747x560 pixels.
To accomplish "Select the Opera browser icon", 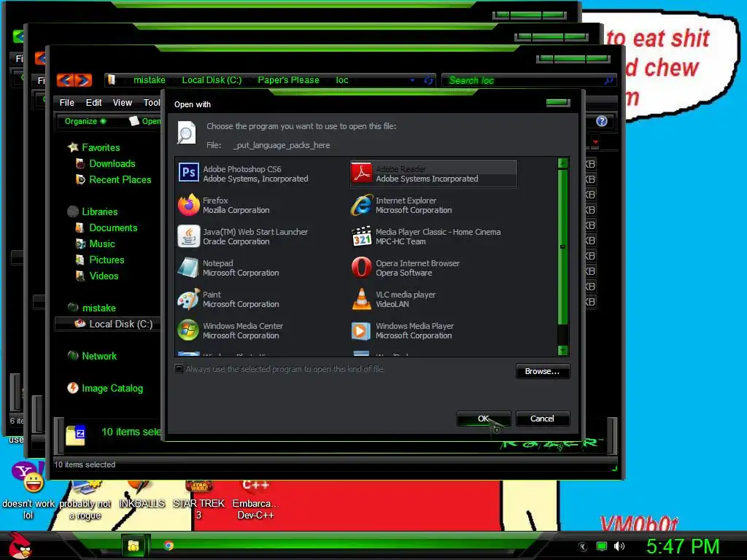I will (362, 268).
